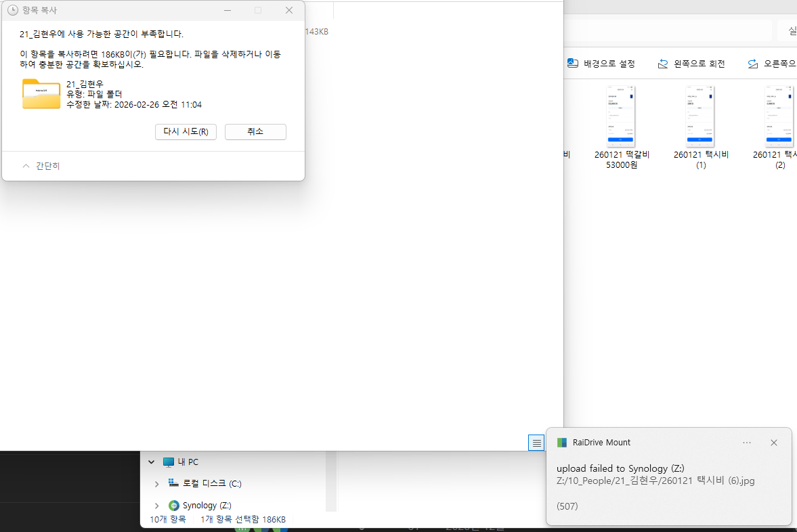Collapse the 내 PC tree node

pyautogui.click(x=152, y=462)
